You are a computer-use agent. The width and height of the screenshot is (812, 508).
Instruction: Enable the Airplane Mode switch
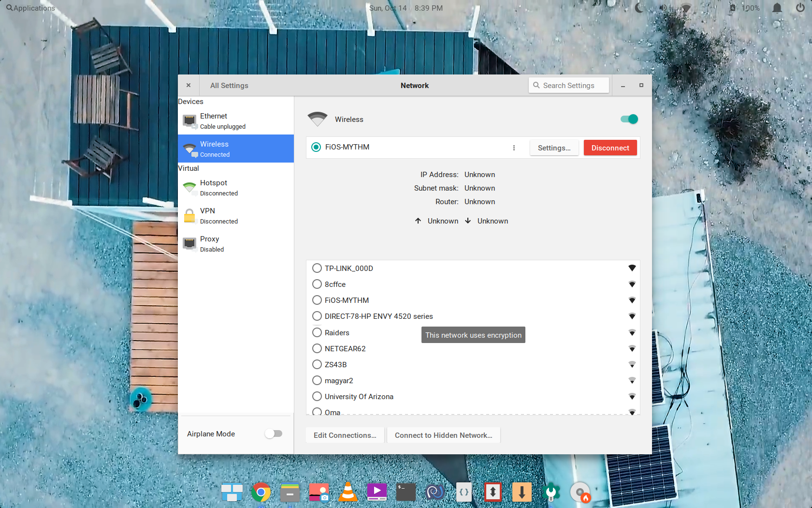[x=274, y=433]
